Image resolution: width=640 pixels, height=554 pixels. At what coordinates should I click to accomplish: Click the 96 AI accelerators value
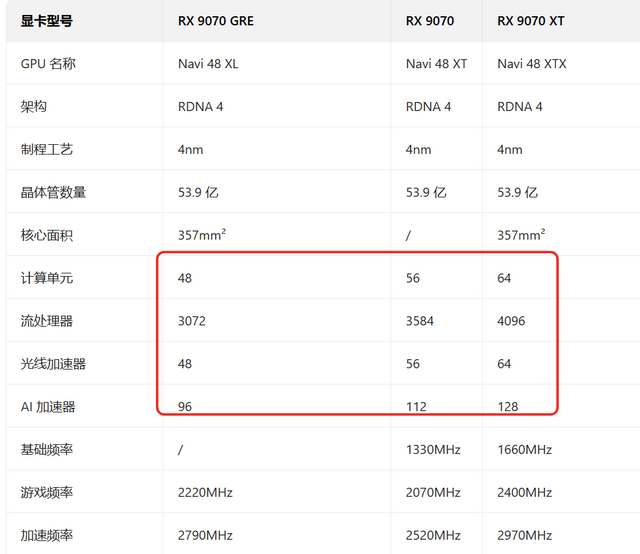[x=185, y=407]
